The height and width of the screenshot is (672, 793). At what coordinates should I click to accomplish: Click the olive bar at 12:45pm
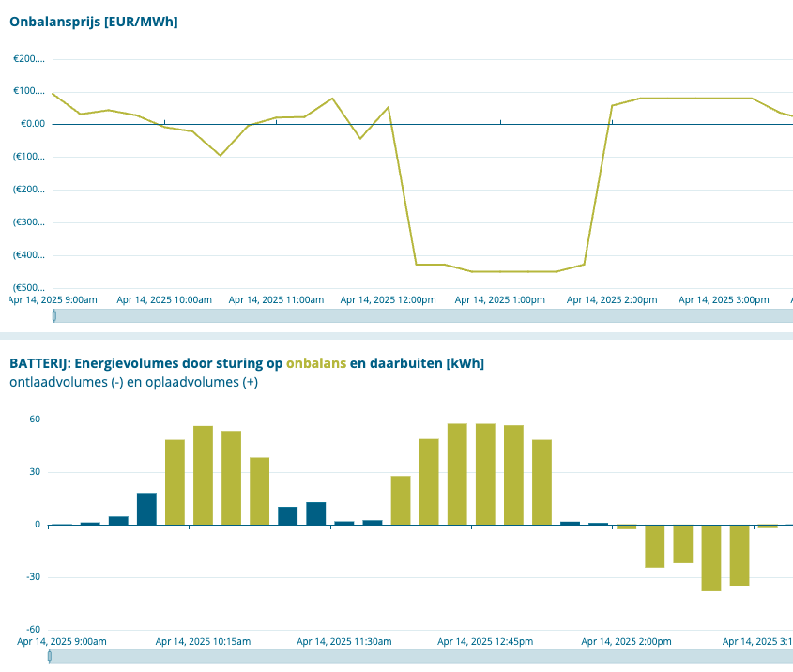tap(485, 475)
